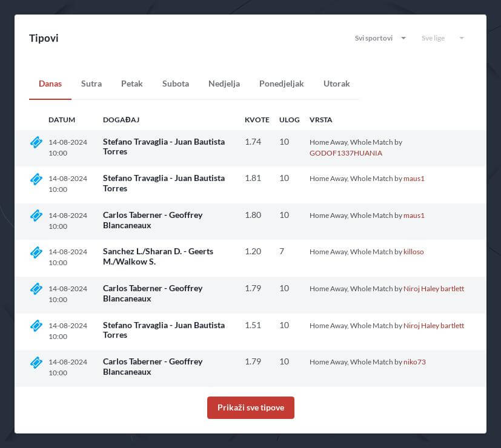Open the Subota tab
The image size is (501, 448).
[x=176, y=84]
